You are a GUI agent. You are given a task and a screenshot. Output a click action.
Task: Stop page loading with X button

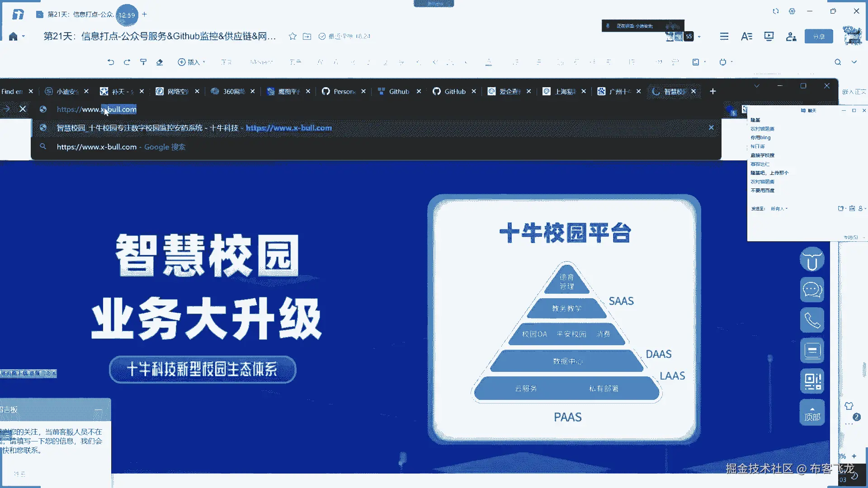click(23, 109)
